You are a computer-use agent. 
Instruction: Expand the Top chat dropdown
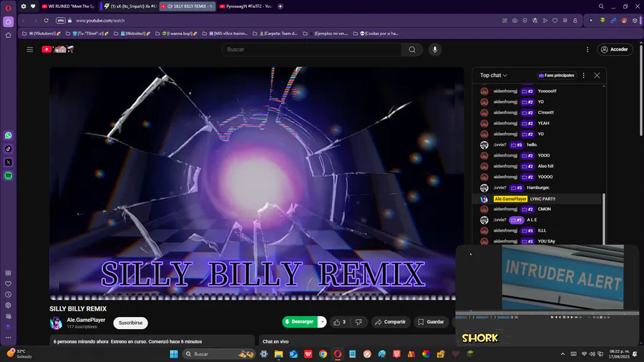494,76
